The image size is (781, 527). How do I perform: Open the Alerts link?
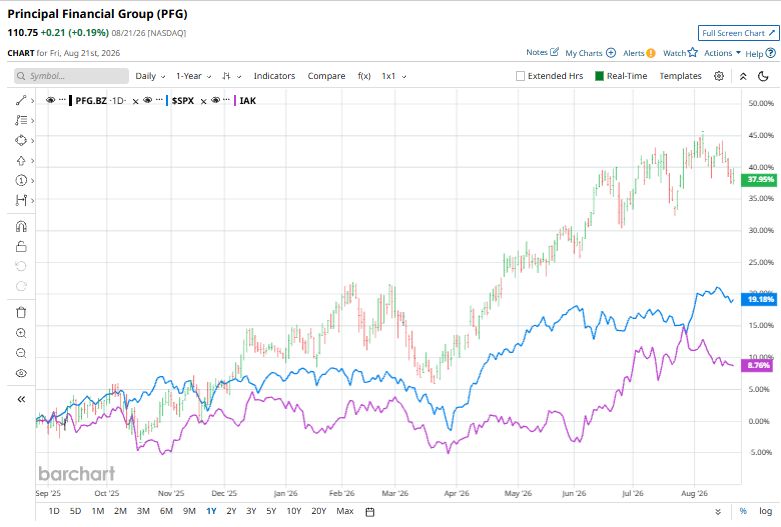(x=634, y=53)
